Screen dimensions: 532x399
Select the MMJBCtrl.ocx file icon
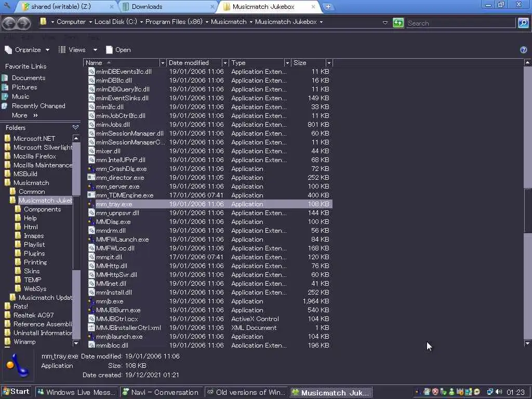(x=91, y=318)
